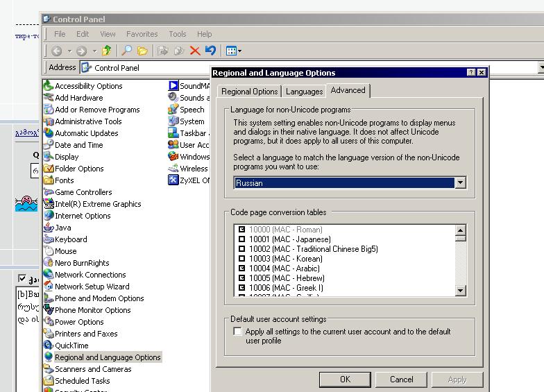The image size is (544, 392).
Task: Click code page list scroll-up arrow
Action: point(460,230)
